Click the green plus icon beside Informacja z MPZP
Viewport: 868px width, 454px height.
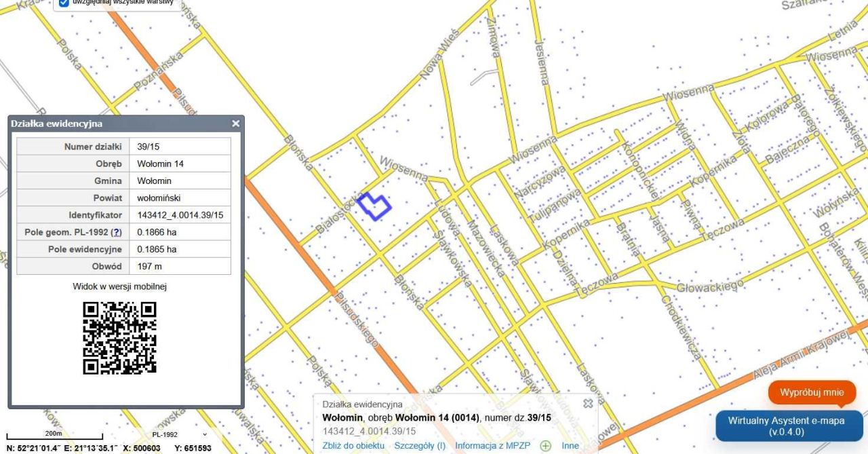click(x=545, y=446)
